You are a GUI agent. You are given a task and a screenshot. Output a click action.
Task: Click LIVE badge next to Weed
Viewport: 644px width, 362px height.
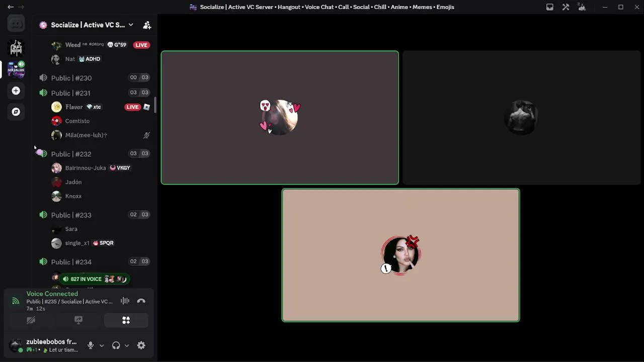coord(141,45)
